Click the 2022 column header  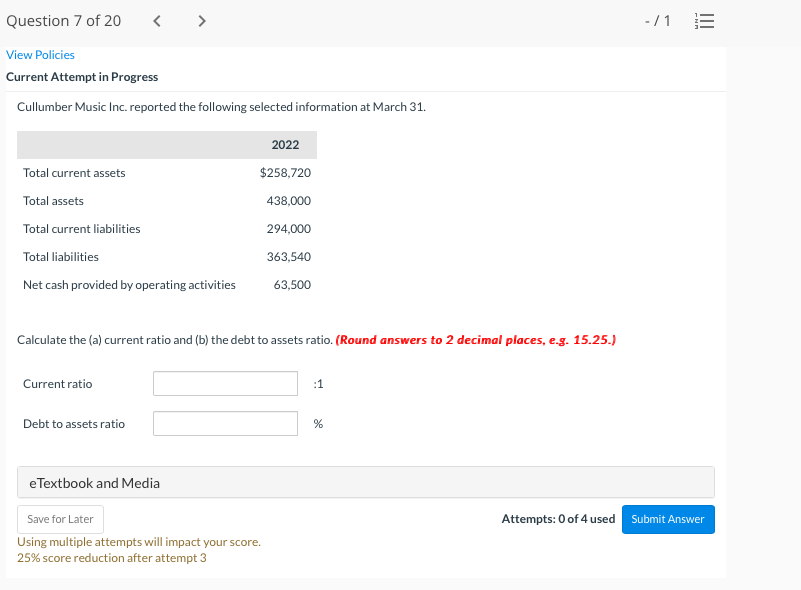coord(285,145)
